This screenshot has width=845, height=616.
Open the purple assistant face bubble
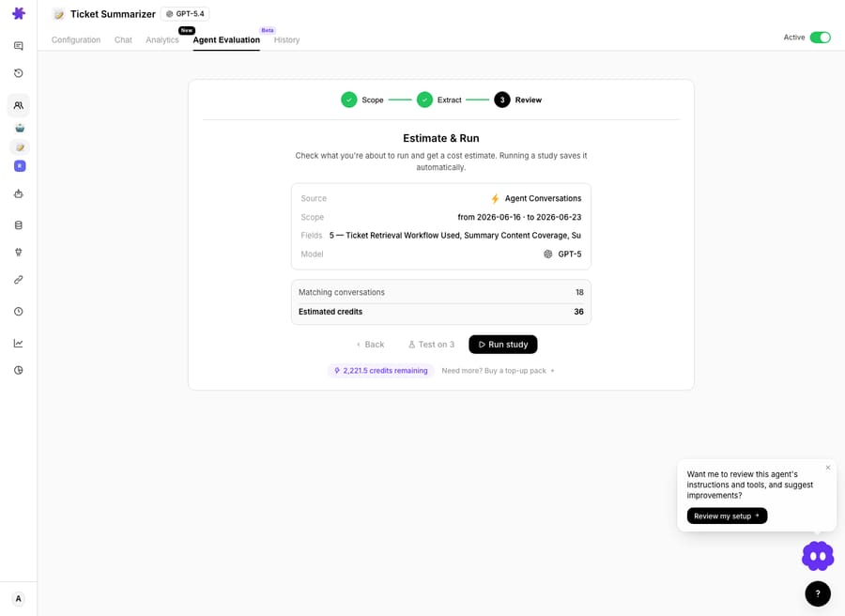[x=818, y=556]
